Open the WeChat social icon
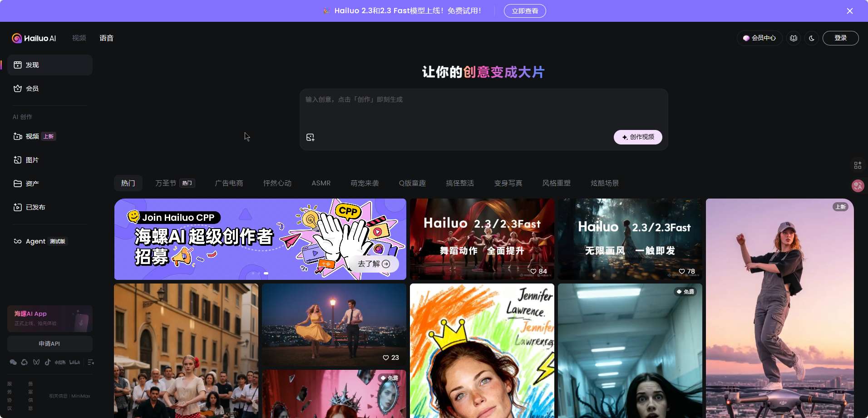 click(x=13, y=362)
